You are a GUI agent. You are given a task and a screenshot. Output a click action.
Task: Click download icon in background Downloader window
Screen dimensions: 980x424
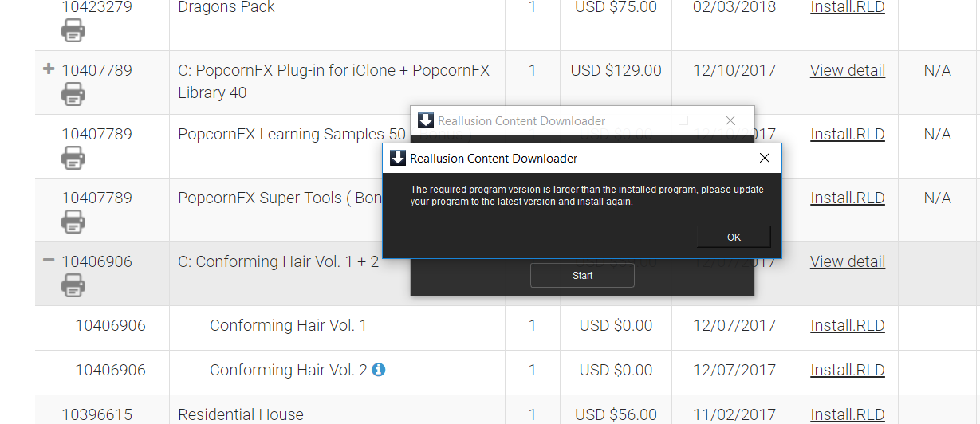point(426,120)
